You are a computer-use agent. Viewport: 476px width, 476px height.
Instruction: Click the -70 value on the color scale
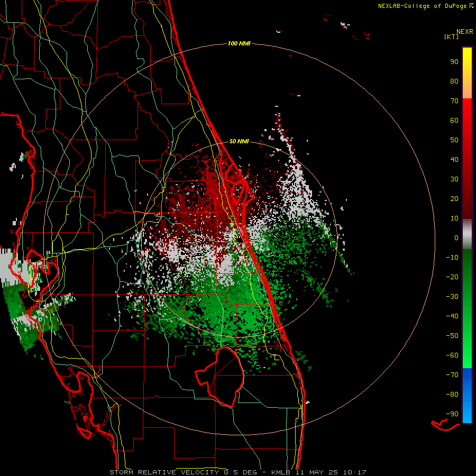click(452, 375)
